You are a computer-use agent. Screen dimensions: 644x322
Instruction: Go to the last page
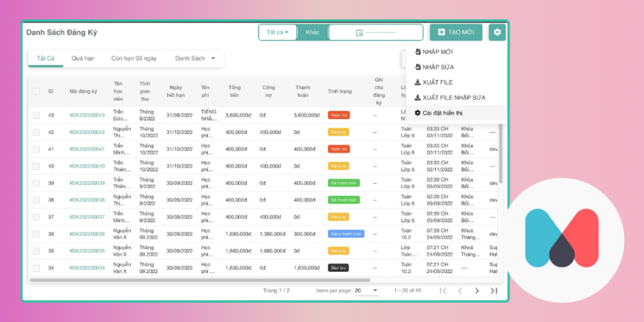[x=494, y=291]
